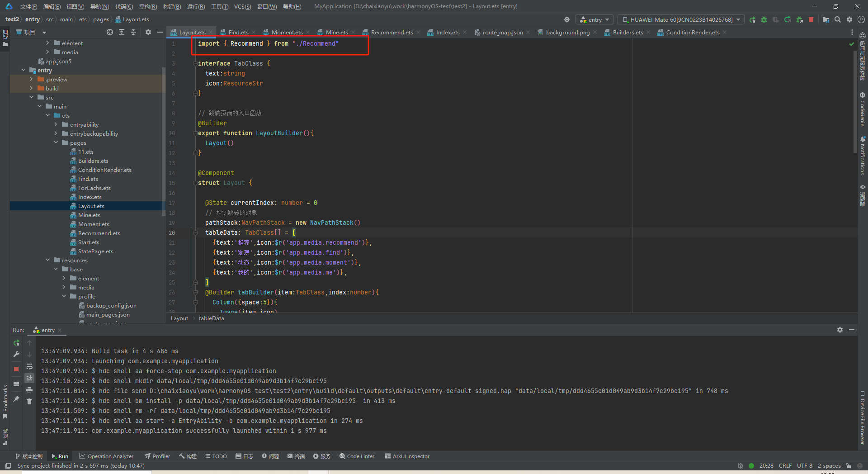
Task: Open Operation Analyzer tool window
Action: (106, 456)
